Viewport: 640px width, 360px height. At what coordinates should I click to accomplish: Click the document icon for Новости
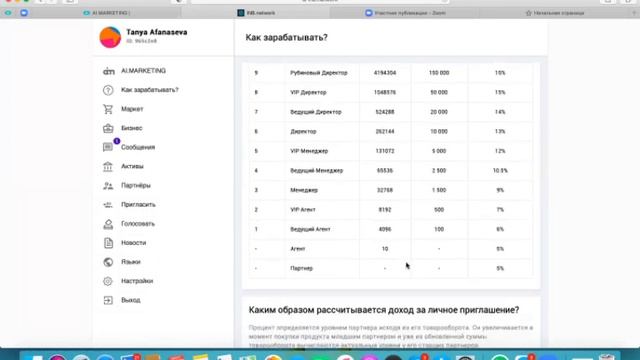(x=108, y=243)
